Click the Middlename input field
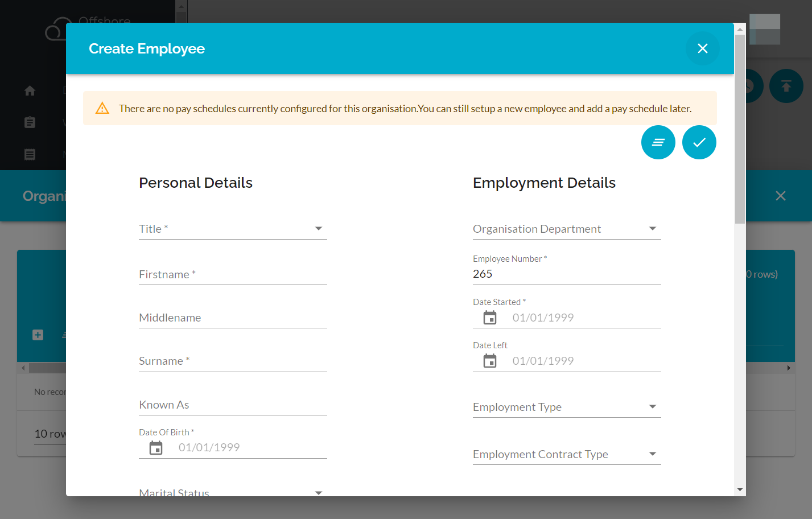Viewport: 812px width, 519px height. 233,318
